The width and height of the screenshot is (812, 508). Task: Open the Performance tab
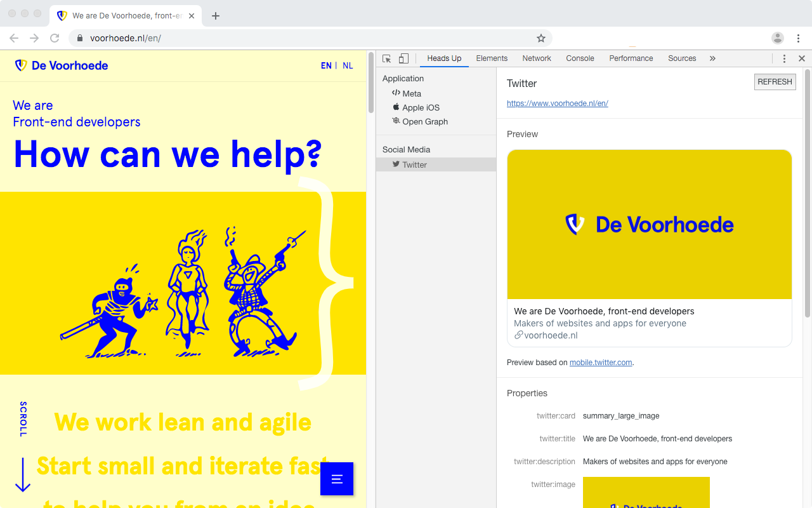coord(631,58)
